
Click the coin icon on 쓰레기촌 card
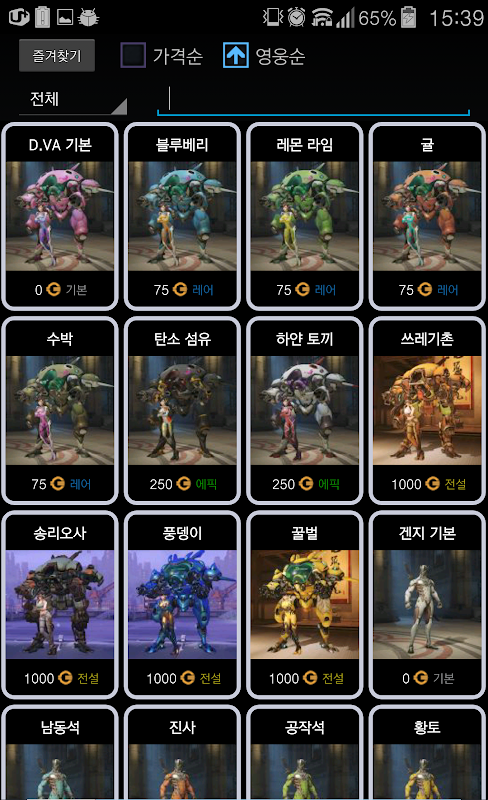(x=432, y=483)
